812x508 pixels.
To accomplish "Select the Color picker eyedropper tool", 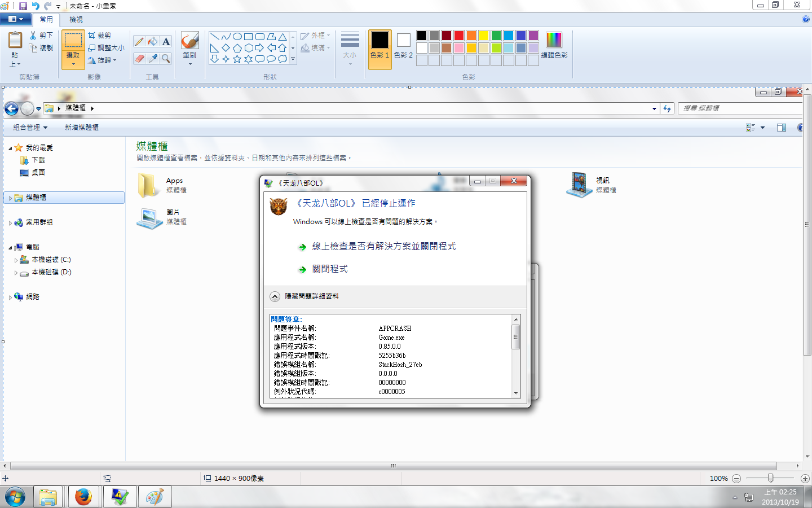I will (153, 58).
